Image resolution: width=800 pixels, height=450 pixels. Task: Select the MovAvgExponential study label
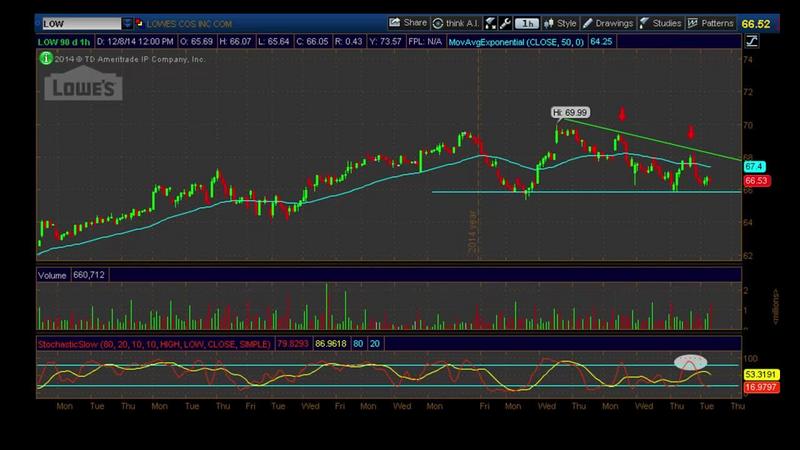(516, 42)
